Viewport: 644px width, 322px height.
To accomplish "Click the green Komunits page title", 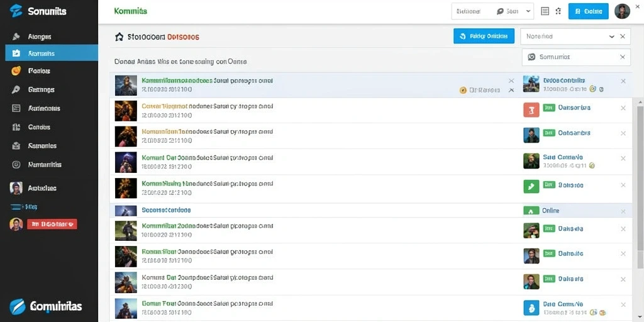I will 131,11.
